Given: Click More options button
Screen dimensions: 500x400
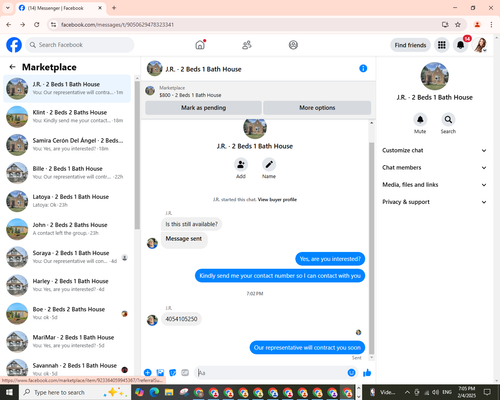Looking at the screenshot, I should click(317, 108).
